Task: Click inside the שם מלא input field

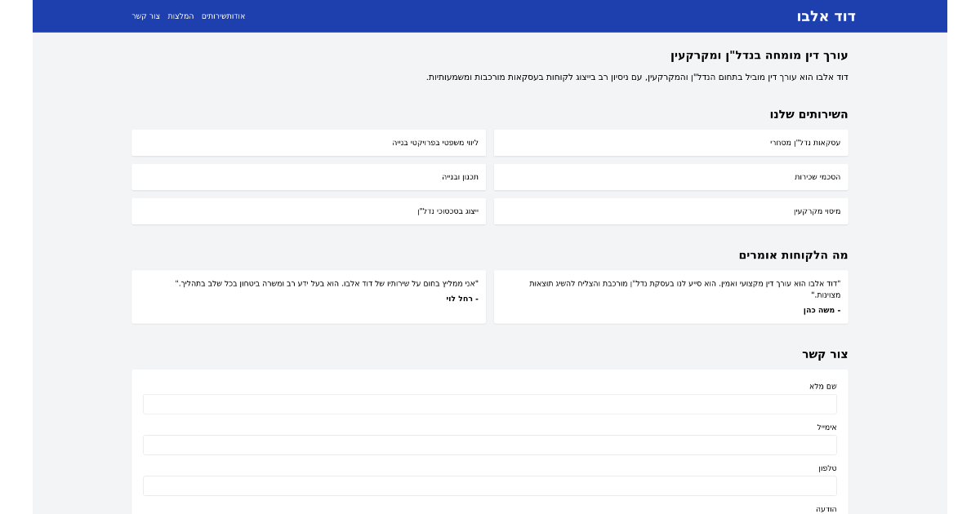Action: click(490, 404)
